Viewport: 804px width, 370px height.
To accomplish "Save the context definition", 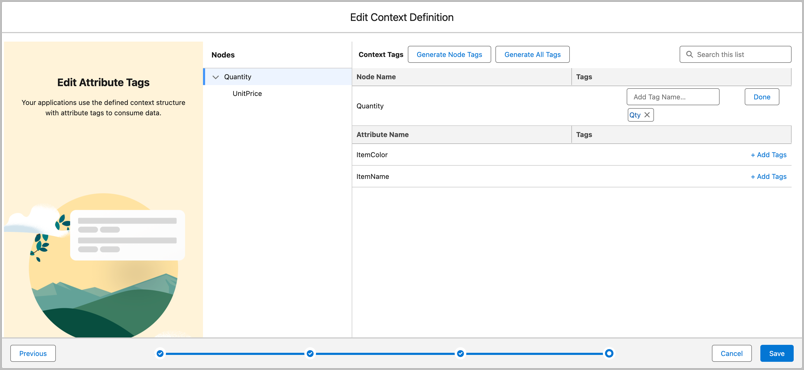I will (x=777, y=353).
